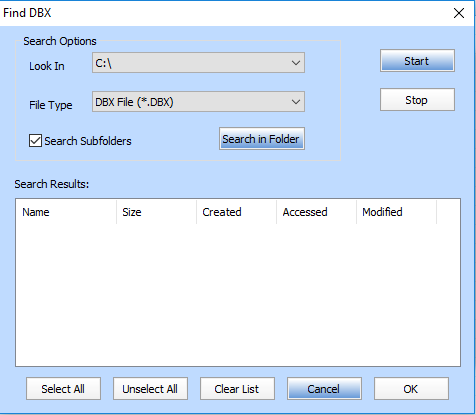Screen dimensions: 476x415
Task: Open the Look In dropdown arrow
Action: pyautogui.click(x=296, y=63)
